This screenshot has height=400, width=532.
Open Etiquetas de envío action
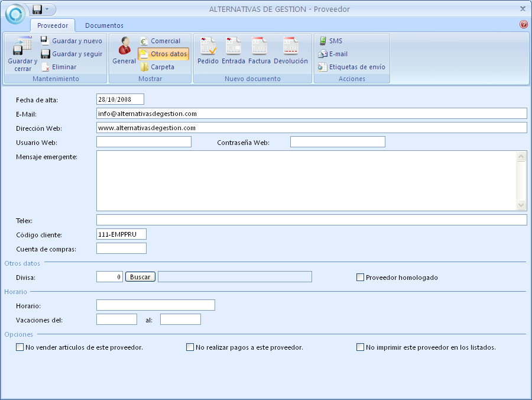(352, 67)
